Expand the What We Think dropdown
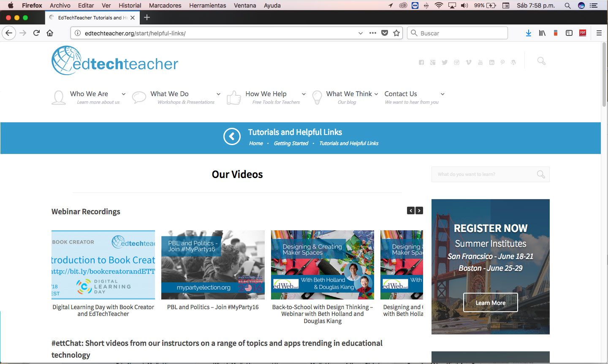Image resolution: width=608 pixels, height=364 pixels. tap(376, 94)
